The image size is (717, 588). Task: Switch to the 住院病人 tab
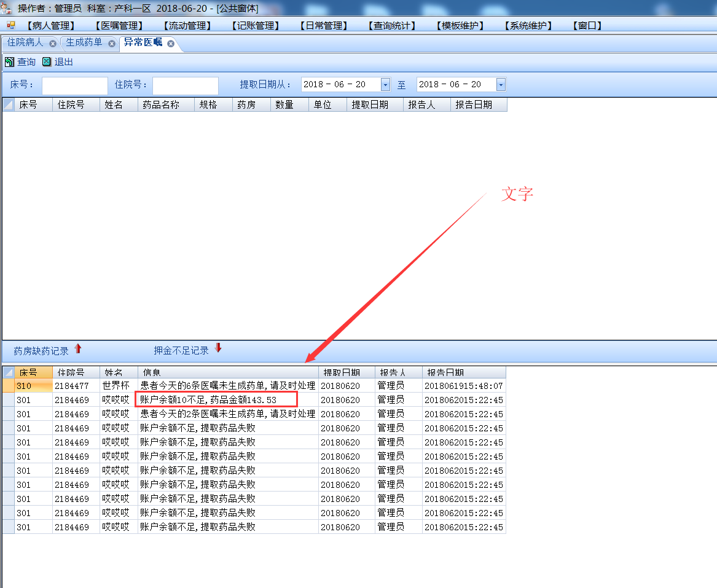[25, 42]
